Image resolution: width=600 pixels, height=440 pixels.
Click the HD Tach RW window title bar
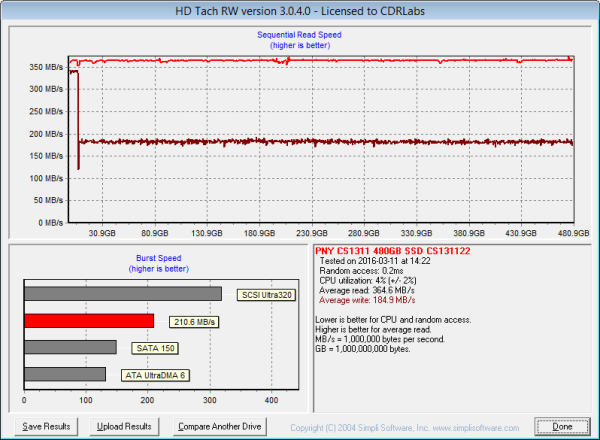point(299,10)
